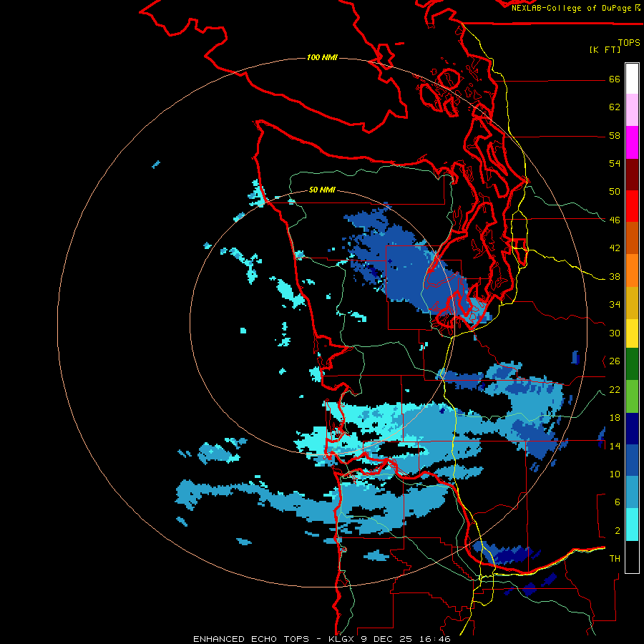644x644 pixels.
Task: Click the 38 legend value
Action: click(x=615, y=276)
